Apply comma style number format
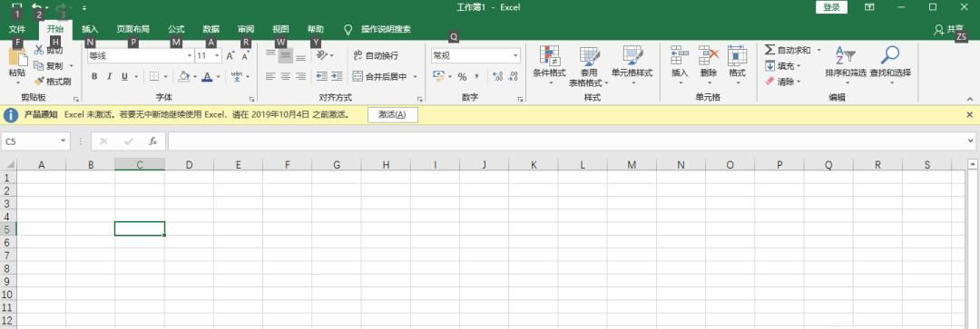 coord(477,77)
